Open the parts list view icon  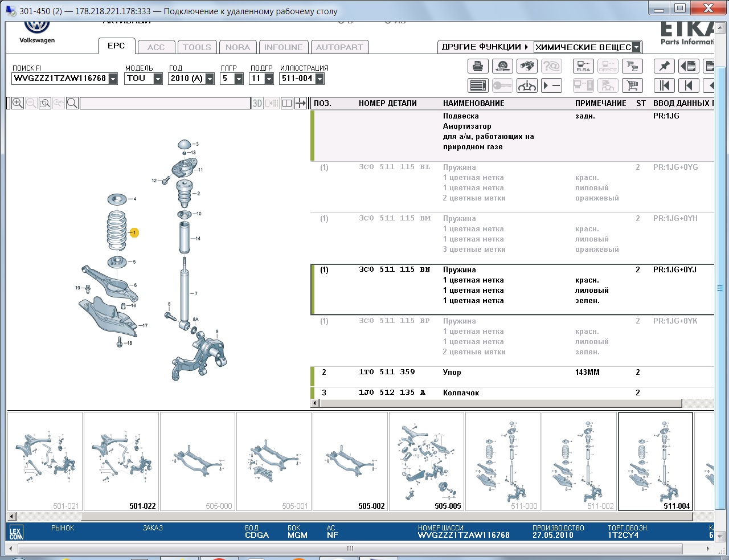point(478,85)
